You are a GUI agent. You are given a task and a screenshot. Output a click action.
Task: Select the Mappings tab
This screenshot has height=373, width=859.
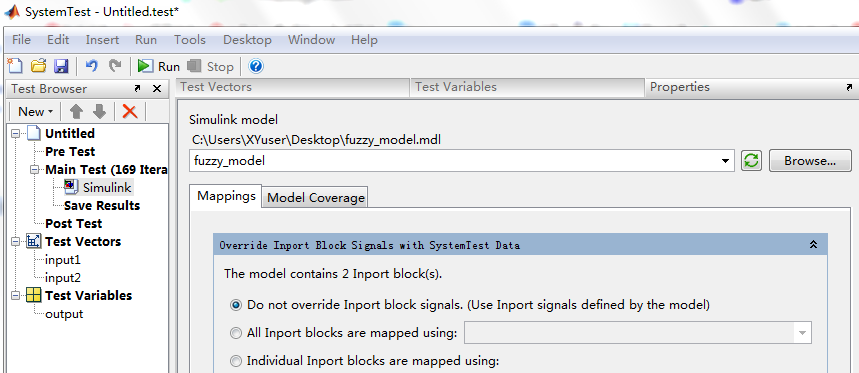tap(226, 196)
